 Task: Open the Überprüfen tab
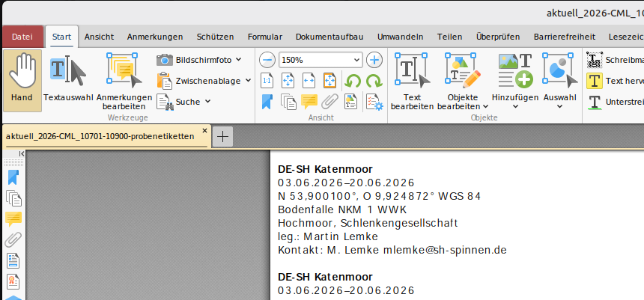point(498,37)
